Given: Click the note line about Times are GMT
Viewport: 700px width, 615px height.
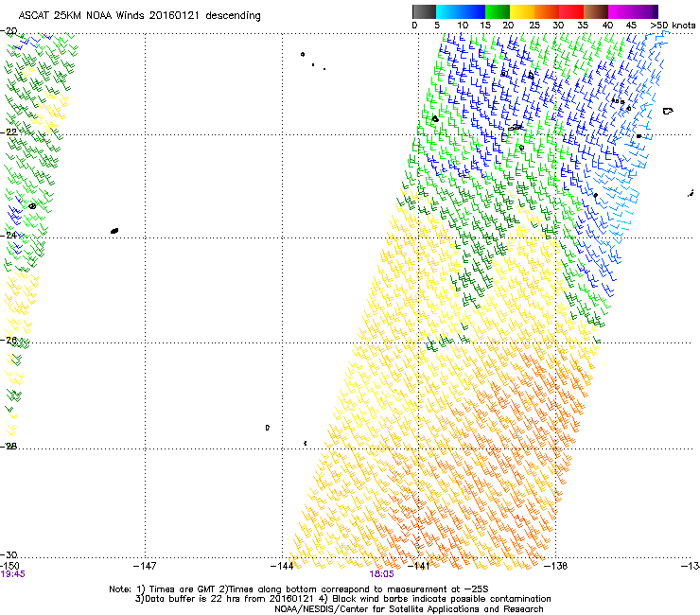Looking at the screenshot, I should coord(298,589).
